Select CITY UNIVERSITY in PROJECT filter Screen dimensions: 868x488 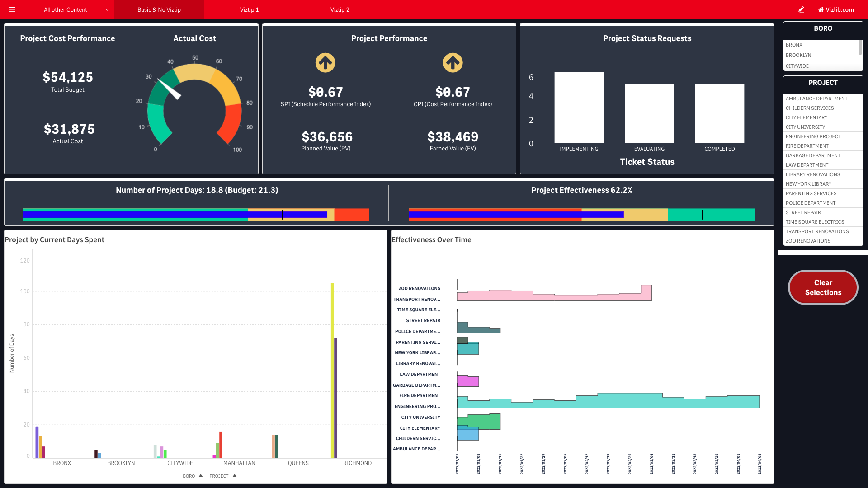coord(823,127)
